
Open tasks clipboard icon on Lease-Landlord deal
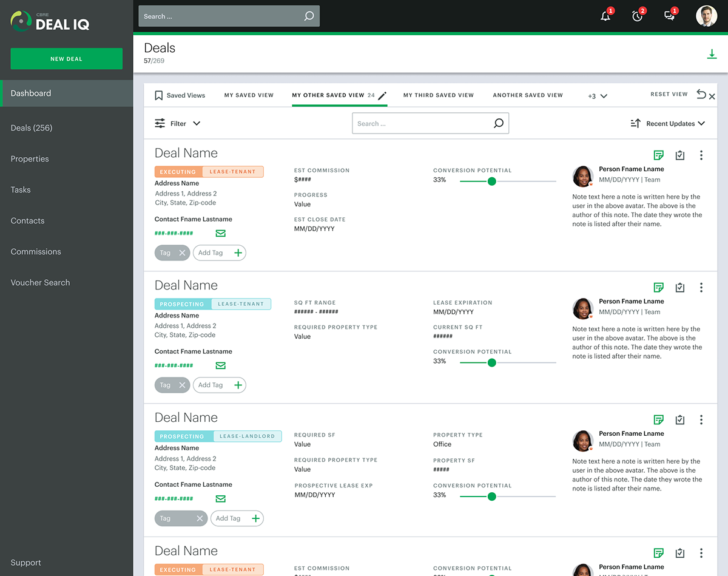[680, 420]
